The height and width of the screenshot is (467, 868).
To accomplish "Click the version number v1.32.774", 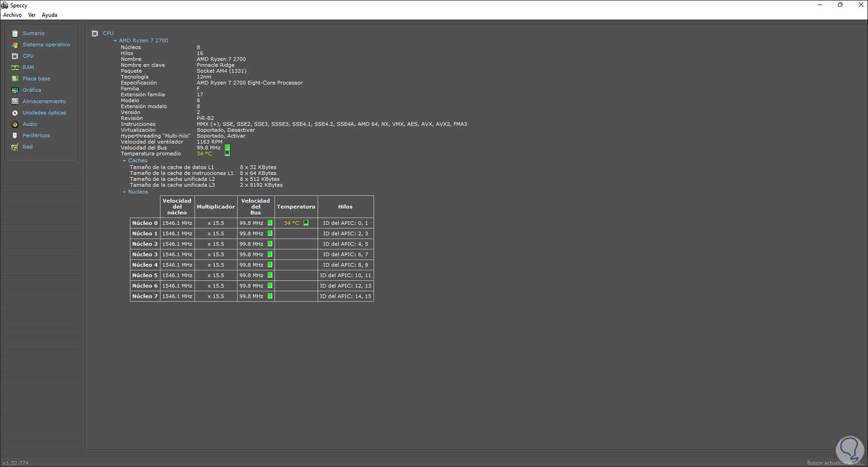I will point(16,463).
